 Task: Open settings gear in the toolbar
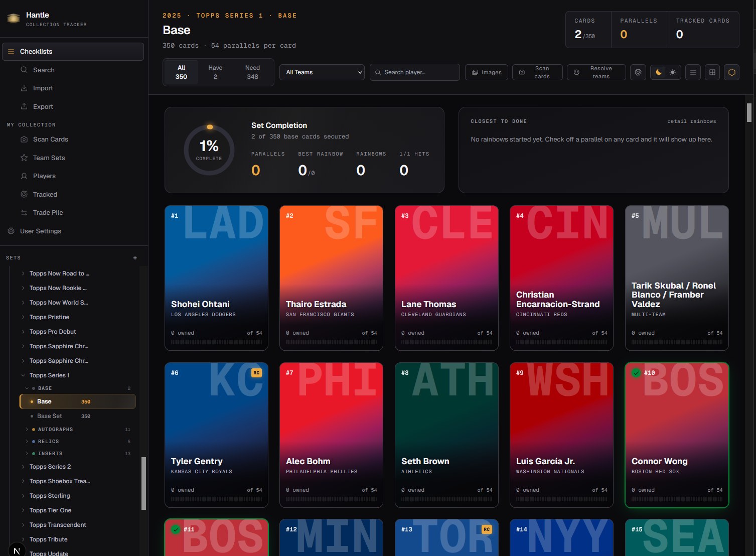(x=638, y=72)
